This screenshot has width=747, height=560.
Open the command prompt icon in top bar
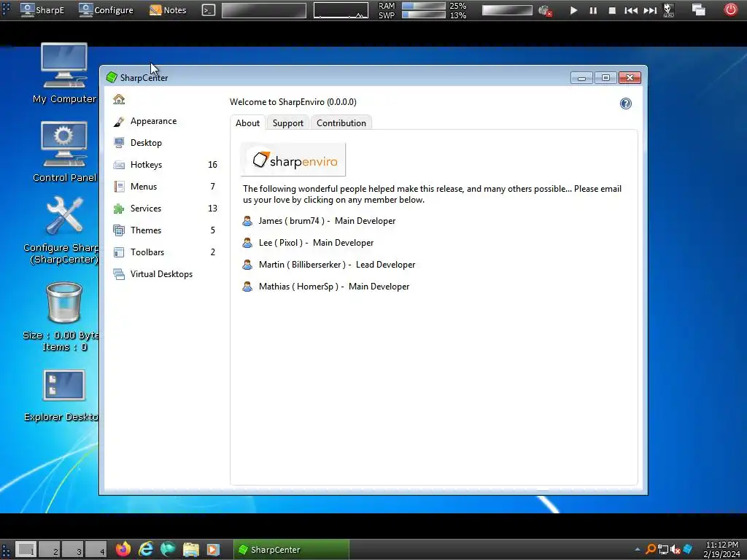pyautogui.click(x=208, y=10)
